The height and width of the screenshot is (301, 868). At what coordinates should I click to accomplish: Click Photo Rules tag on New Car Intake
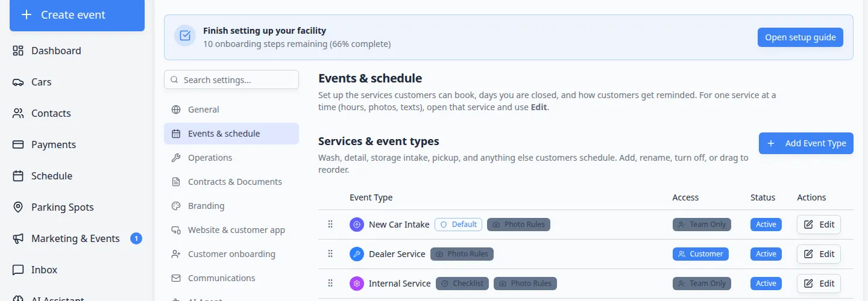[518, 224]
